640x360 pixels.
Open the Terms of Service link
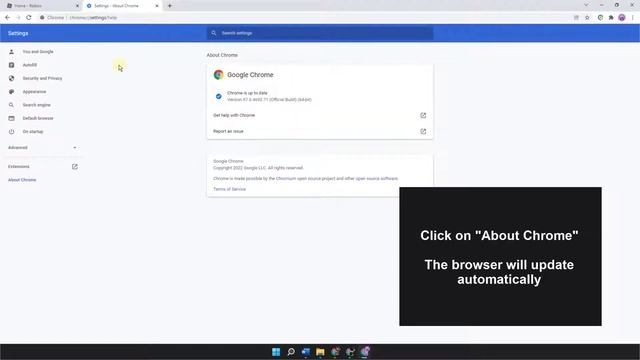pyautogui.click(x=229, y=189)
